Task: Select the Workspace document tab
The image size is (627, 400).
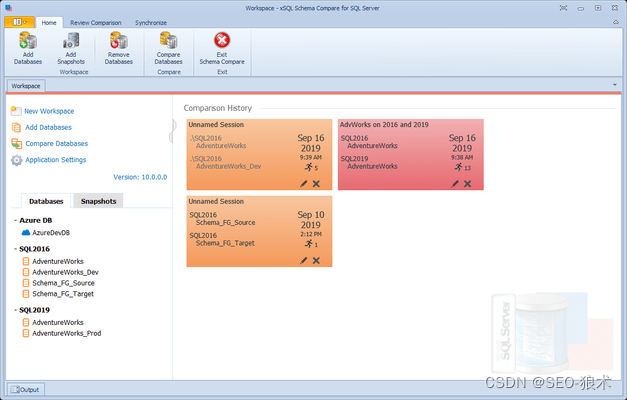Action: 26,86
